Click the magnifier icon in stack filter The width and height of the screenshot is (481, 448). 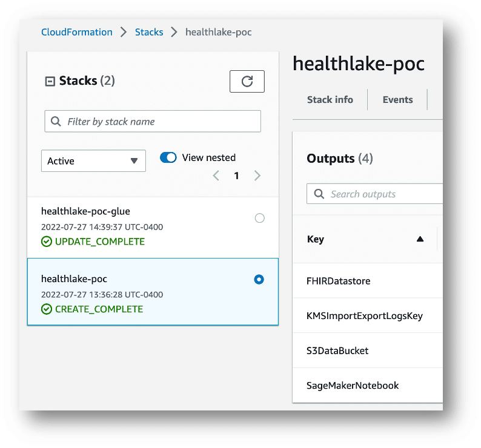click(56, 122)
